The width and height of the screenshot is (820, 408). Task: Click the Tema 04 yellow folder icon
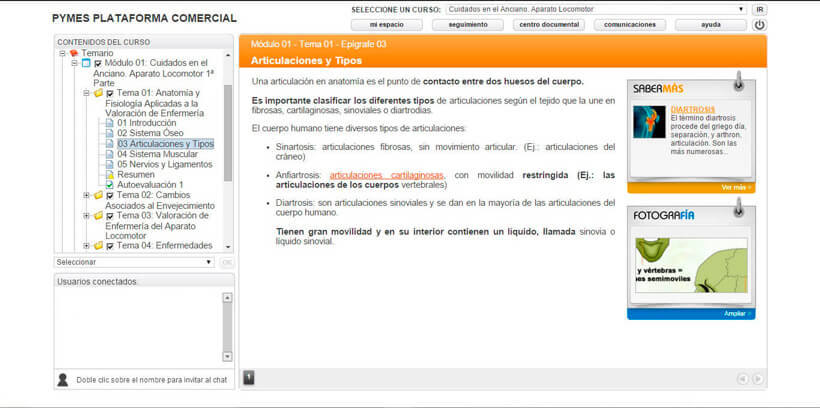(98, 245)
